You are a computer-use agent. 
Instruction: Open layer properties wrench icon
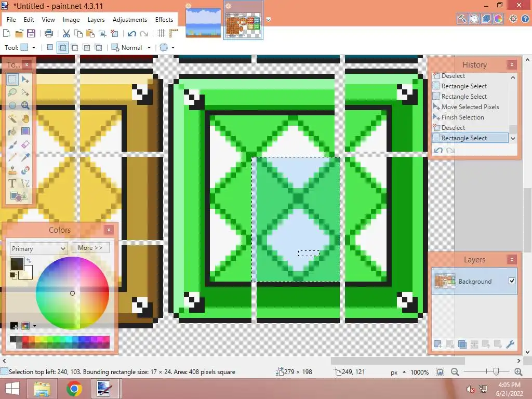[510, 344]
